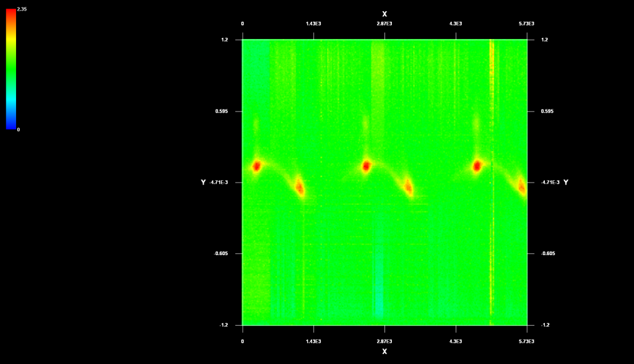Viewport: 634px width, 364px height.
Task: Click the 0 tick label on top axis
Action: tap(242, 24)
